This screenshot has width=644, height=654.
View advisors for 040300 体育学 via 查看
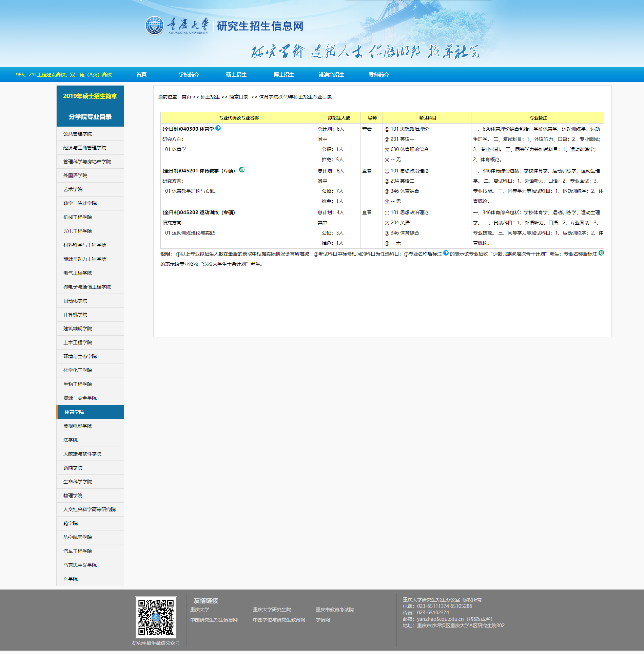(x=367, y=129)
